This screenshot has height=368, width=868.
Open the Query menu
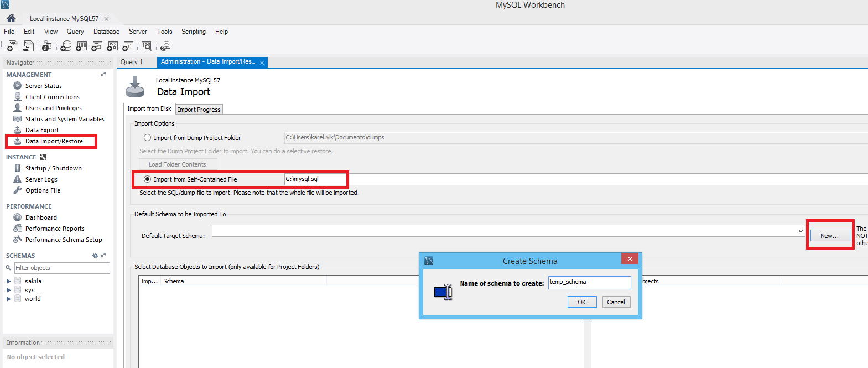[75, 32]
